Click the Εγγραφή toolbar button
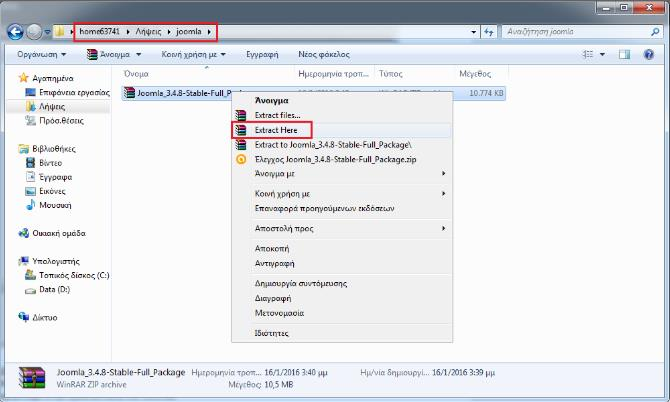This screenshot has height=402, width=670. 262,55
